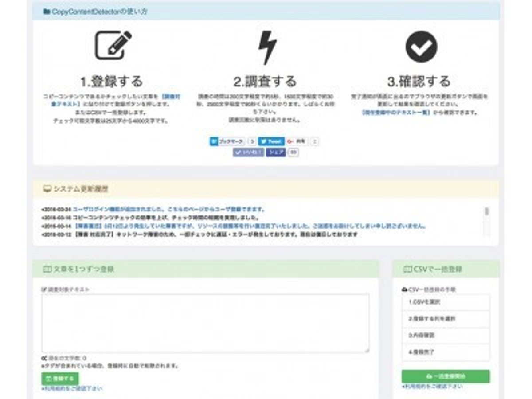Click the monitor icon beside システム更新履歴

[x=47, y=189]
